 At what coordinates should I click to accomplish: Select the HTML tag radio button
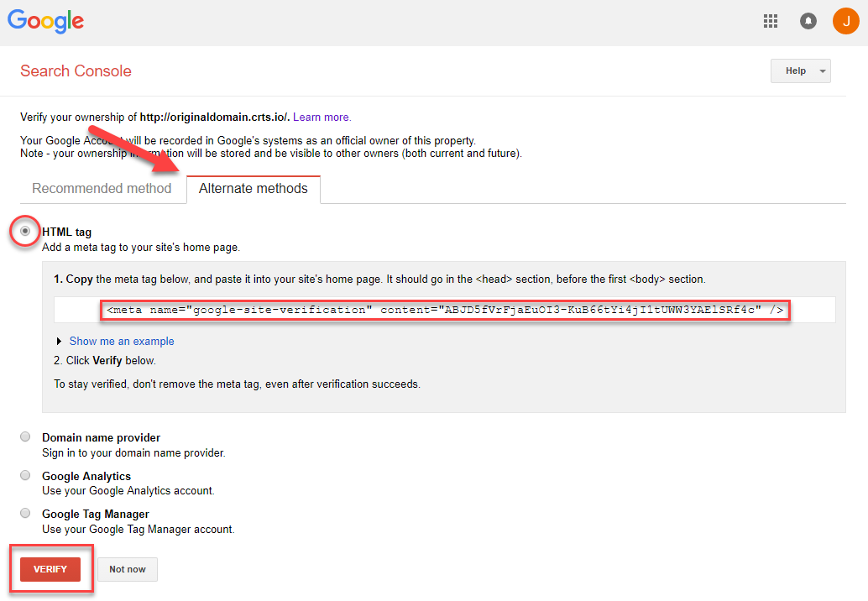pyautogui.click(x=25, y=231)
